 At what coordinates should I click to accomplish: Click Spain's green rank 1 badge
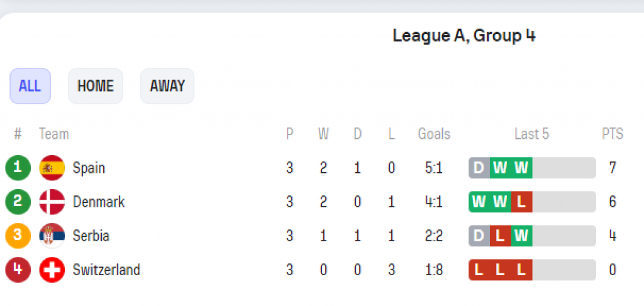coord(18,168)
